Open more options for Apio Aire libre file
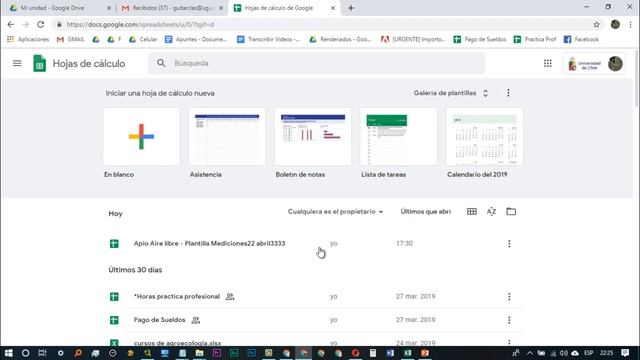This screenshot has width=640, height=360. 509,244
